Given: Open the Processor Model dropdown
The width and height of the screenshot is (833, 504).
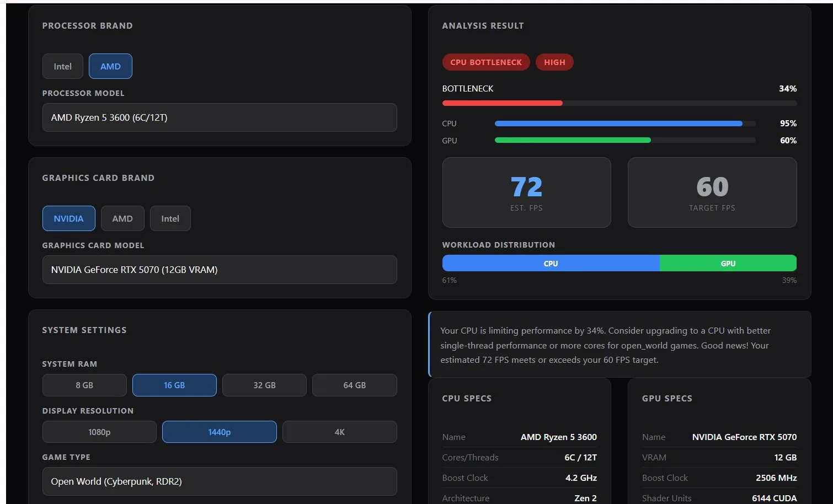Looking at the screenshot, I should (x=220, y=117).
